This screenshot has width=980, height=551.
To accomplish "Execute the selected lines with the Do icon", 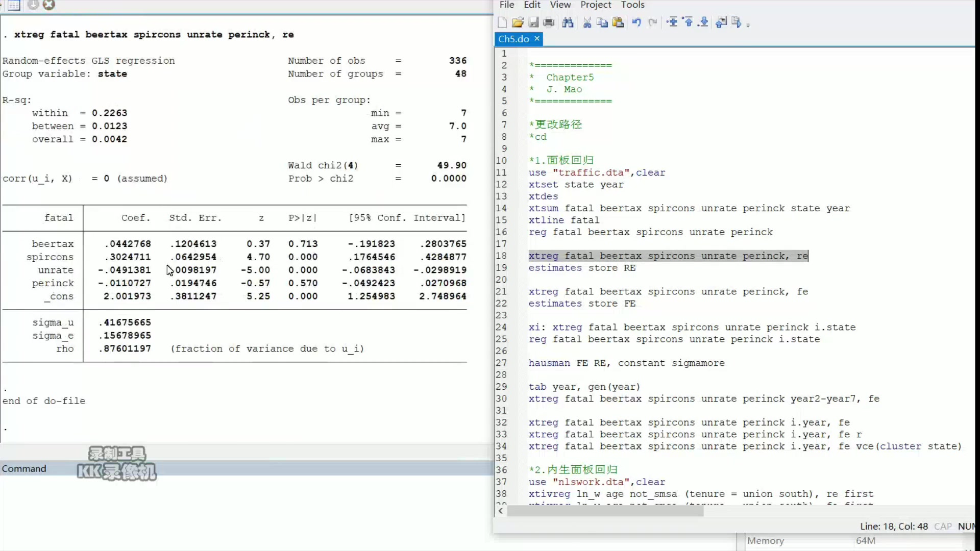I will (736, 22).
